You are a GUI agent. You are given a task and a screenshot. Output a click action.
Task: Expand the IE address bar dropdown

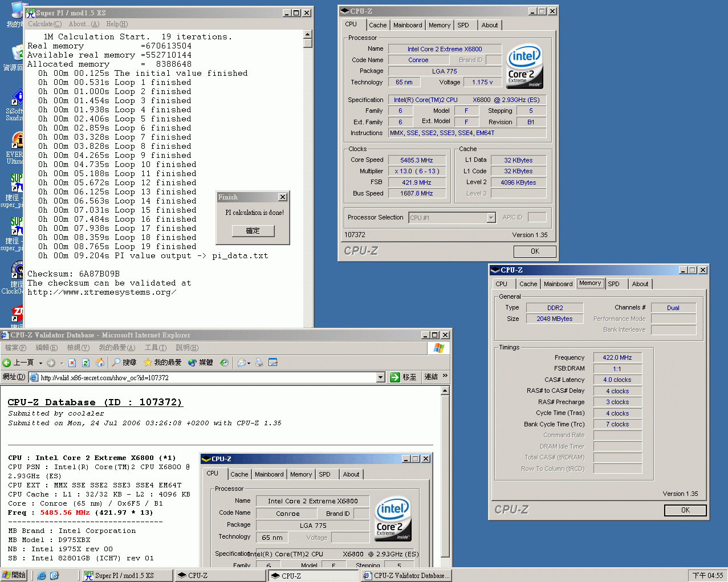381,377
